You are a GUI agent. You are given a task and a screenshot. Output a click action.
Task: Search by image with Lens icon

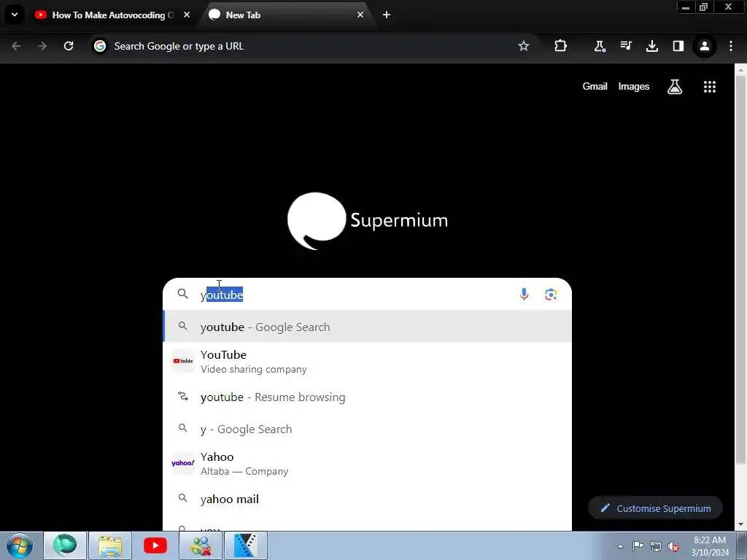click(x=551, y=295)
